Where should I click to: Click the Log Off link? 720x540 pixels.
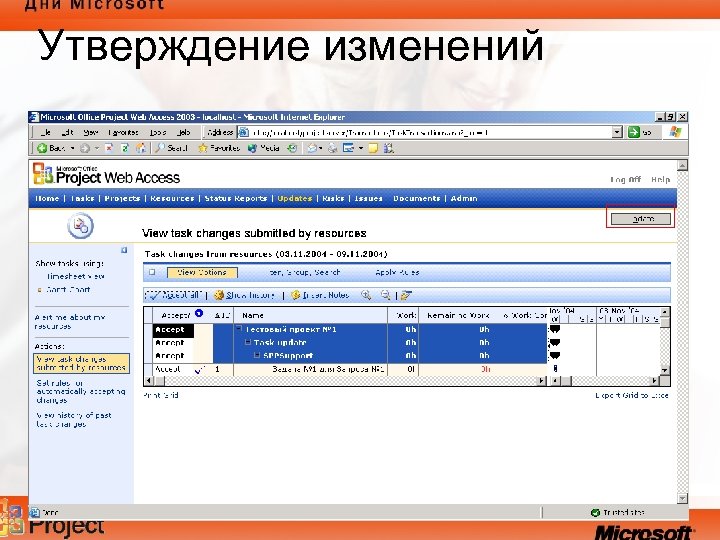tap(625, 180)
